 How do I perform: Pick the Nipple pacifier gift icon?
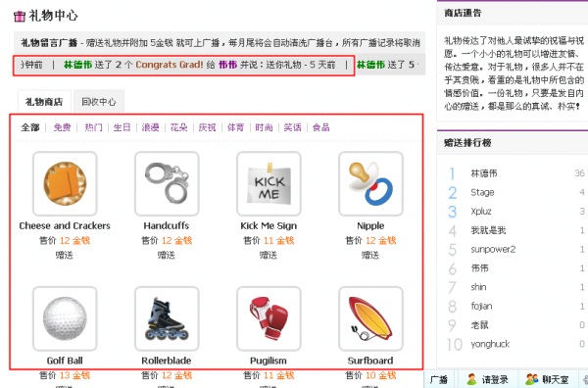click(x=370, y=183)
